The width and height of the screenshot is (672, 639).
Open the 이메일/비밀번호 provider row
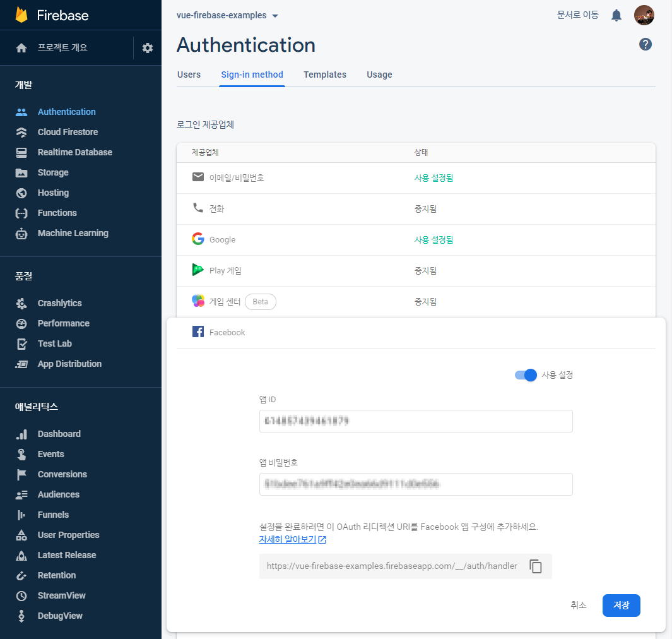pyautogui.click(x=416, y=178)
